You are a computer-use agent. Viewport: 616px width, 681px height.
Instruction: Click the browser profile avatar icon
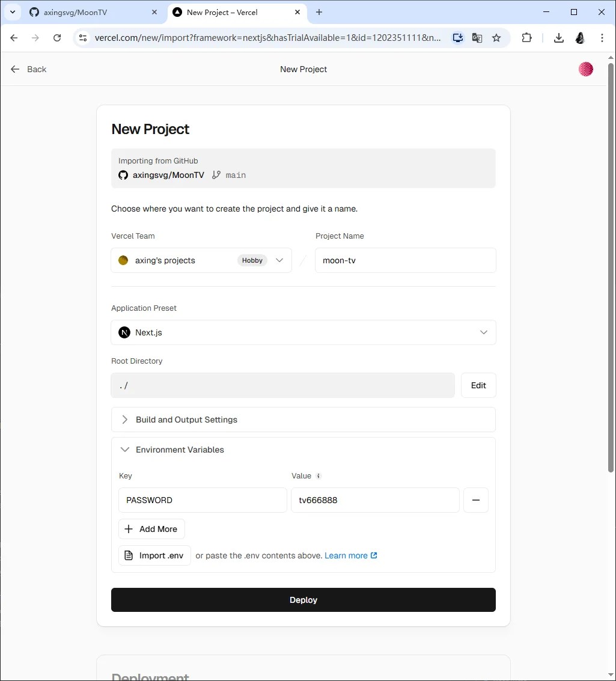pos(580,38)
